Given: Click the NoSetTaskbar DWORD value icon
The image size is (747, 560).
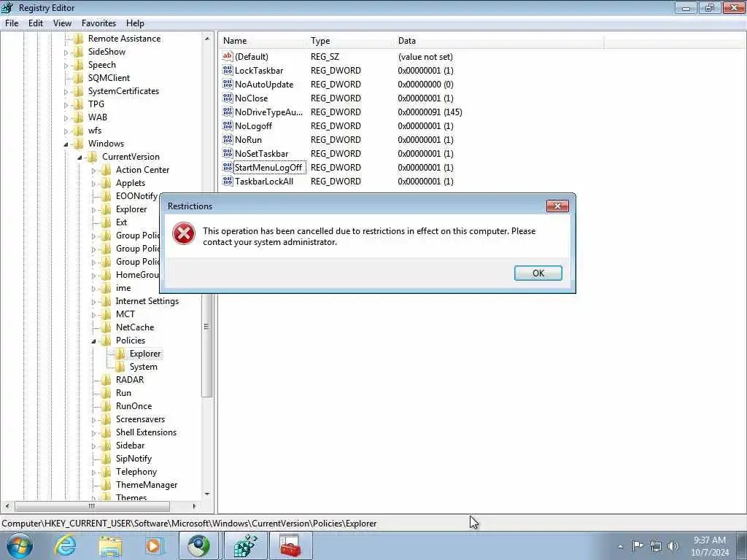Looking at the screenshot, I should [228, 153].
